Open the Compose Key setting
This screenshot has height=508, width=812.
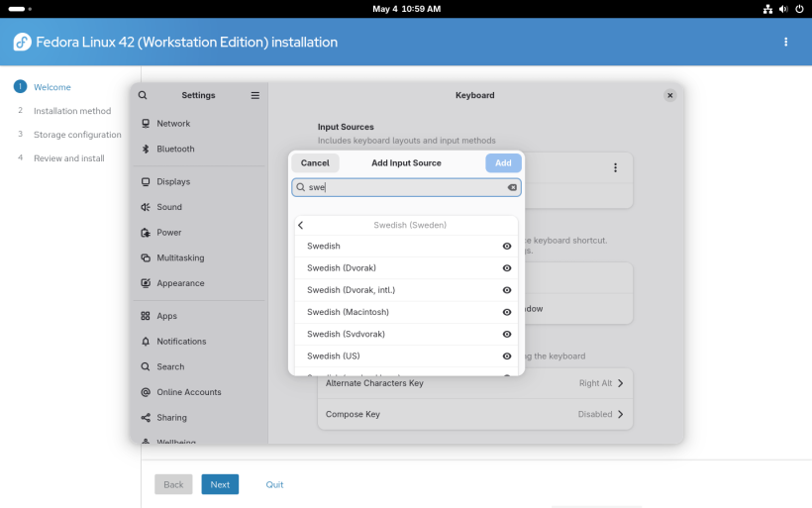point(475,414)
